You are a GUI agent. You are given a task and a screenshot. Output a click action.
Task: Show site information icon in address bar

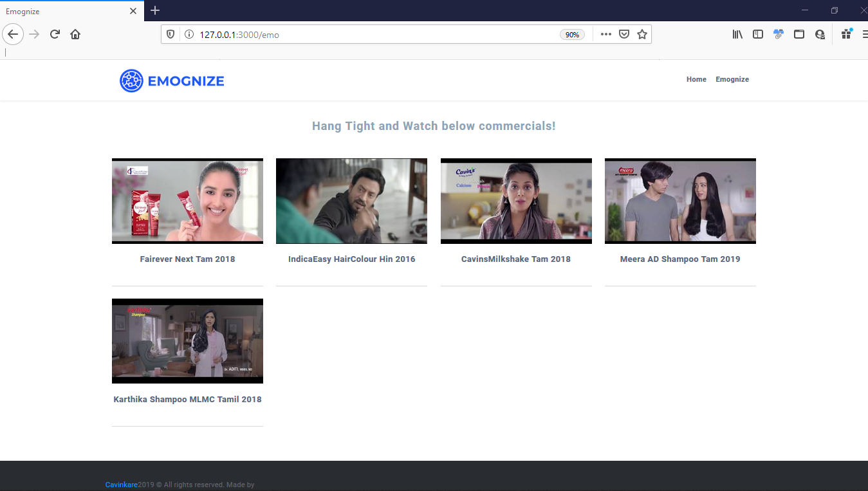[x=189, y=35]
